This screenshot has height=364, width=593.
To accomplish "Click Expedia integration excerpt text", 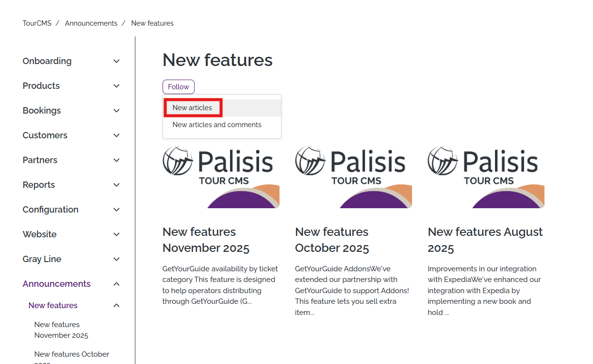I will [x=484, y=290].
